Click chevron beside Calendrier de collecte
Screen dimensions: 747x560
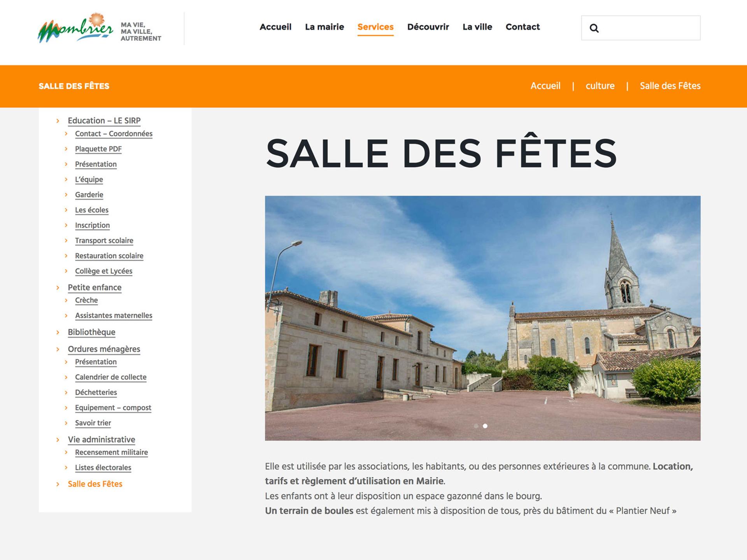tap(66, 377)
